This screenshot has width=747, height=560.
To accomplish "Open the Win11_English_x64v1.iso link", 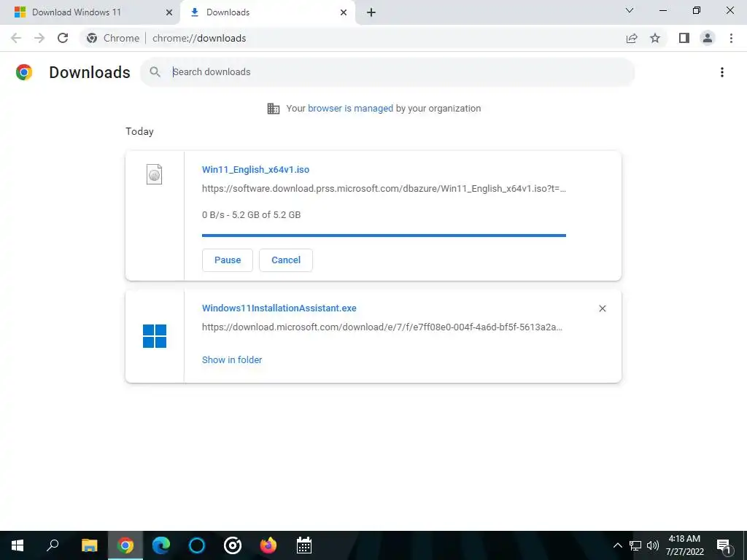I will pos(255,169).
